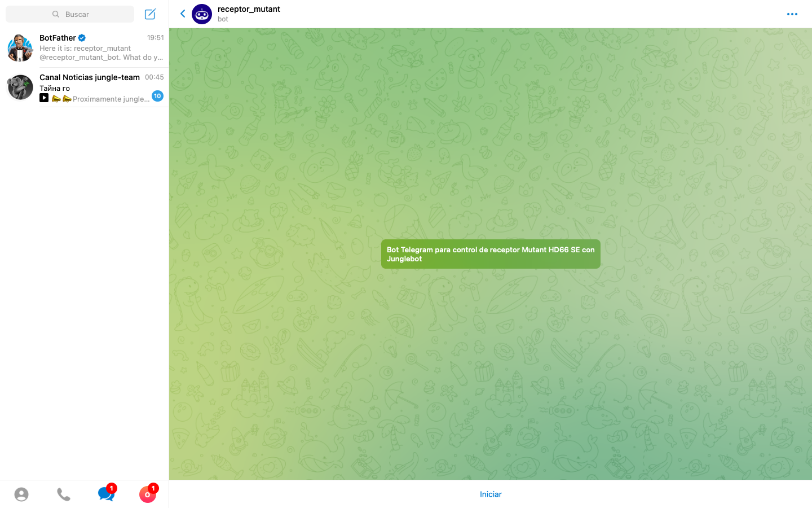Screen dimensions: 812x508
Task: Open the Chats tab with unread badge
Action: [105, 494]
